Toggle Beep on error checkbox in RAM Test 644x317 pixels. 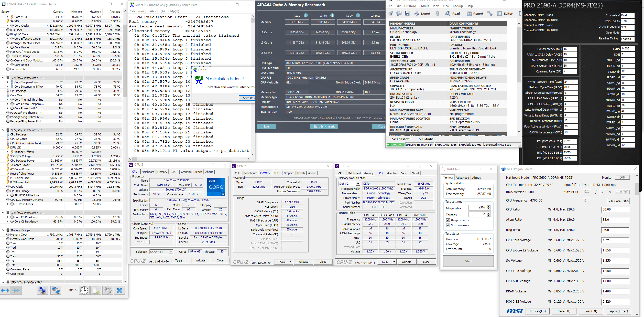coord(448,220)
